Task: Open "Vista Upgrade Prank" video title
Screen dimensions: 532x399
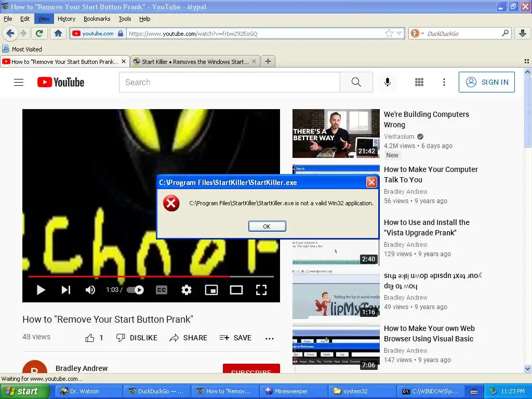Action: [x=427, y=228]
